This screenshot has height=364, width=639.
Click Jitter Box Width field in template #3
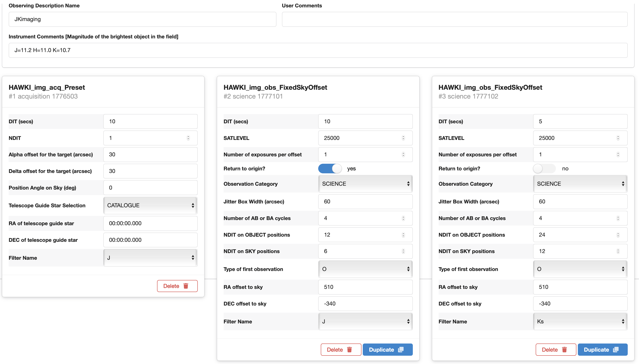pyautogui.click(x=580, y=202)
